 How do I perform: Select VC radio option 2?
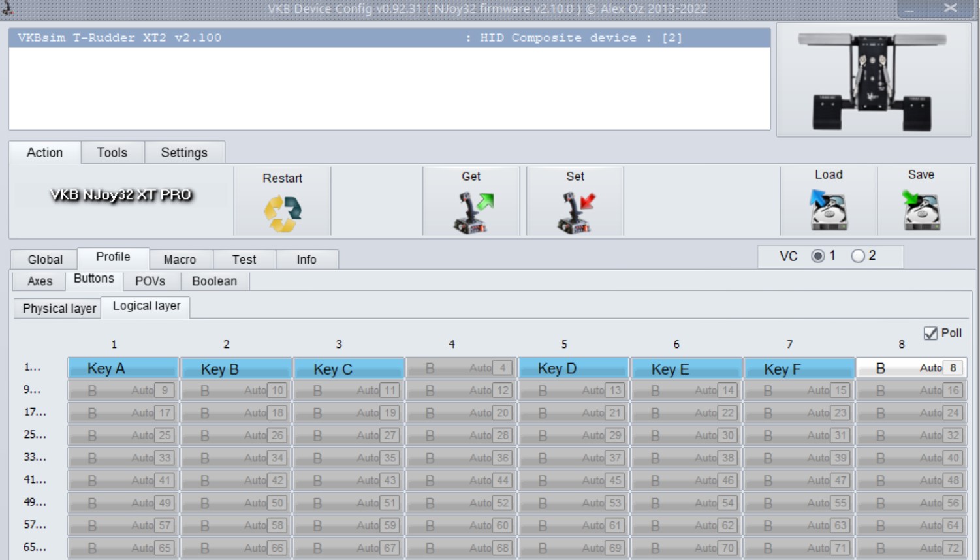point(858,257)
